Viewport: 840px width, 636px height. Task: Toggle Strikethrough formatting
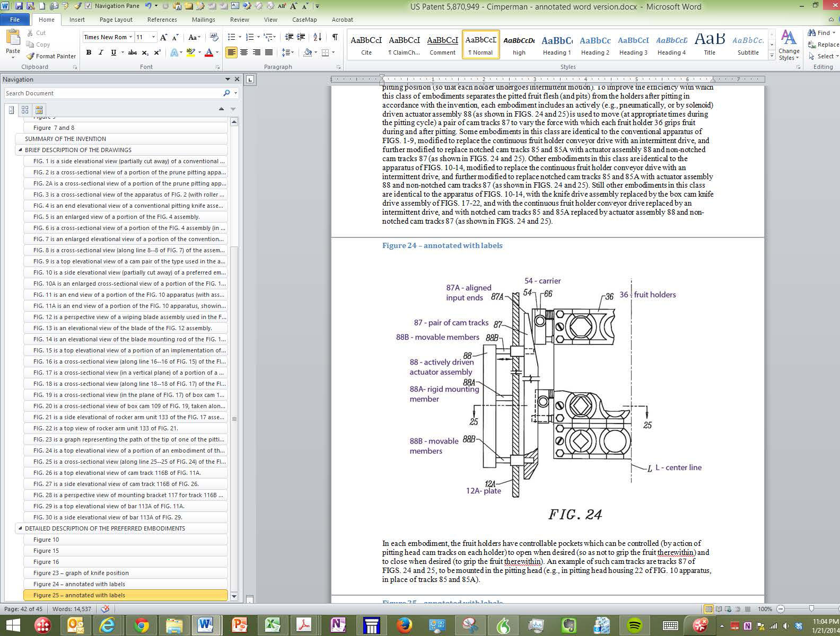133,52
